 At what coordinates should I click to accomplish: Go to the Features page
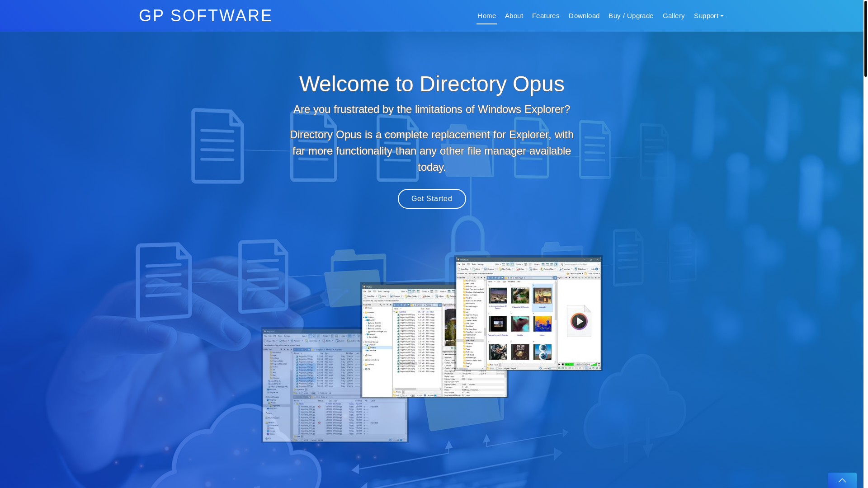click(x=546, y=16)
